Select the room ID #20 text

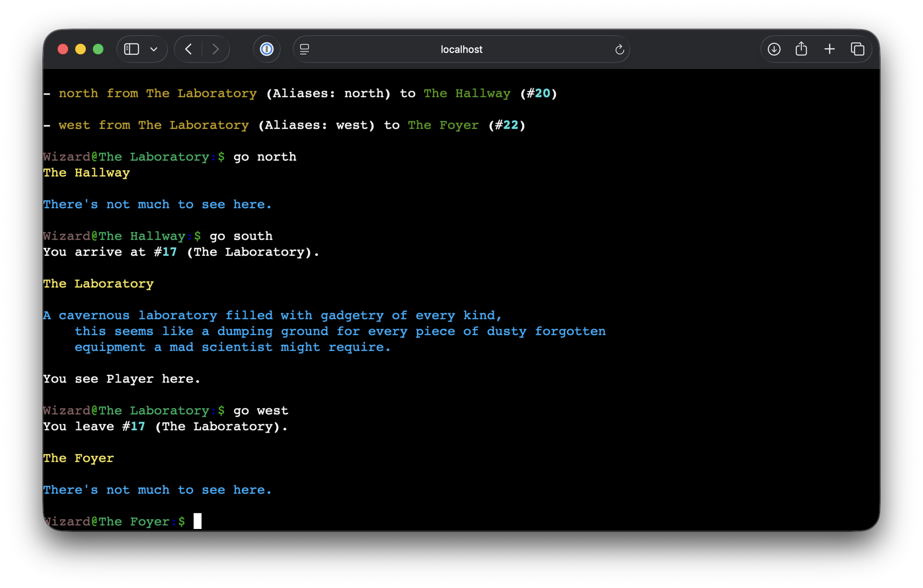[539, 93]
